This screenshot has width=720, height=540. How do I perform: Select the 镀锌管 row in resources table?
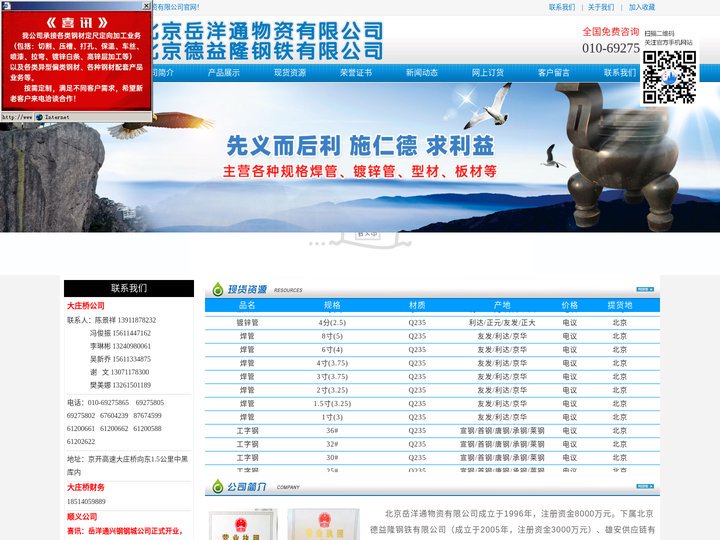click(432, 323)
